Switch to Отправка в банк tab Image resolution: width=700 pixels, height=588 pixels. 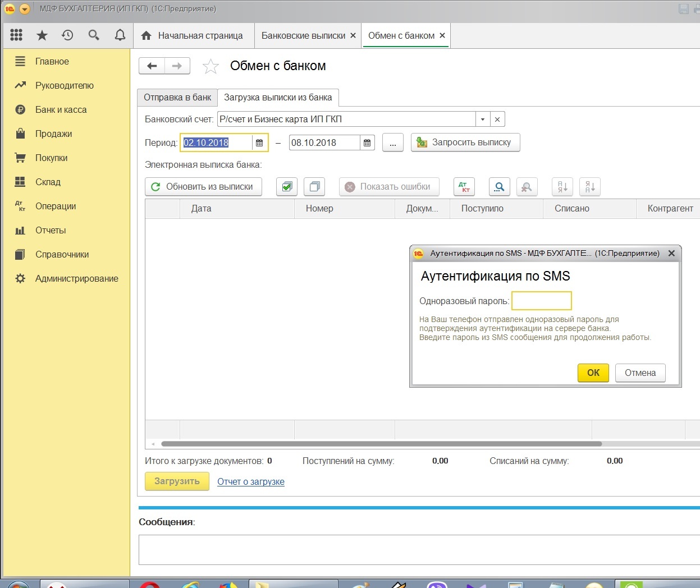(x=177, y=98)
